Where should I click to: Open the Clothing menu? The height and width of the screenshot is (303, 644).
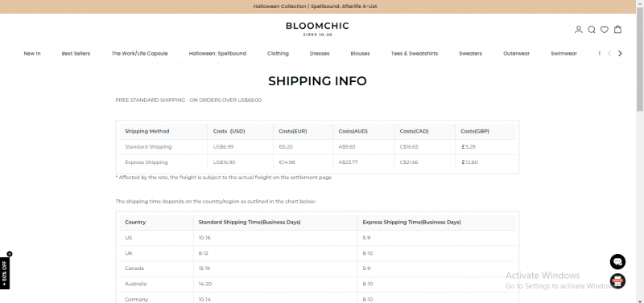[278, 53]
